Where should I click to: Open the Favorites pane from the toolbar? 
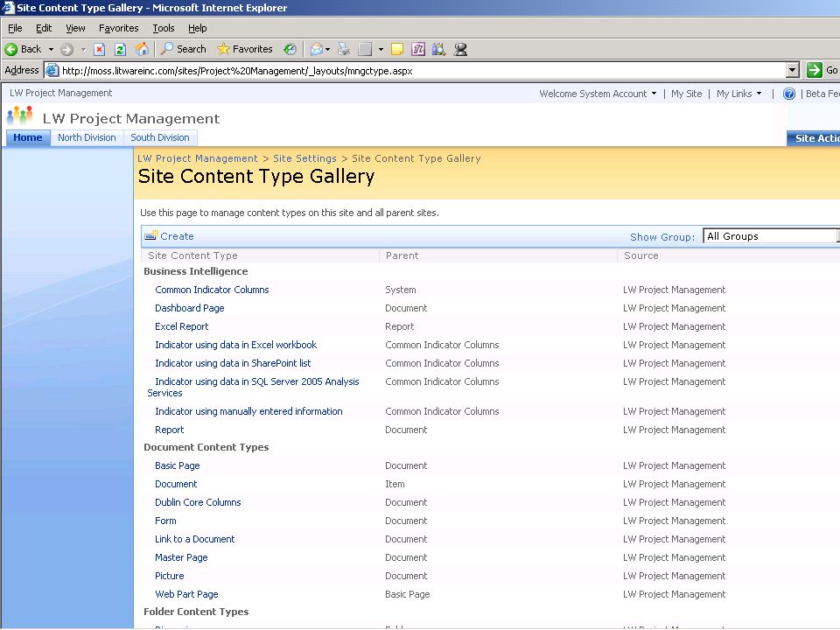click(245, 49)
